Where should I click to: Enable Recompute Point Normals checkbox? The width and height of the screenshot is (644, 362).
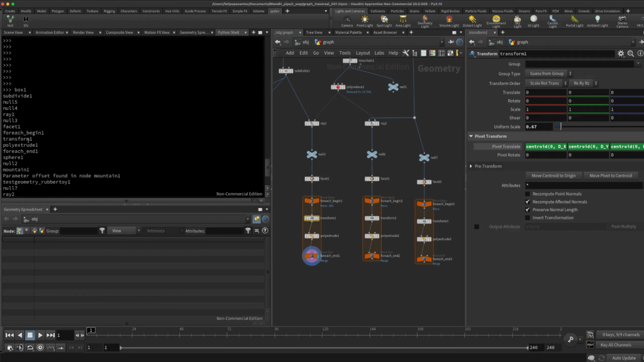point(528,194)
